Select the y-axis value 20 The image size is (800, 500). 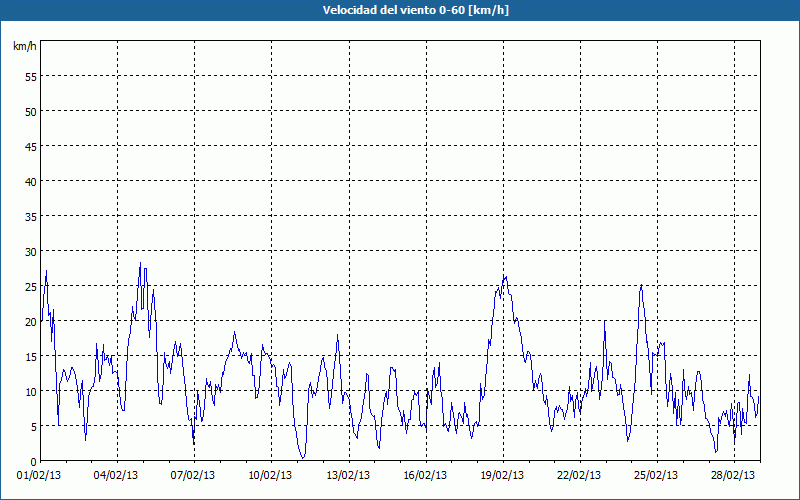(x=31, y=322)
